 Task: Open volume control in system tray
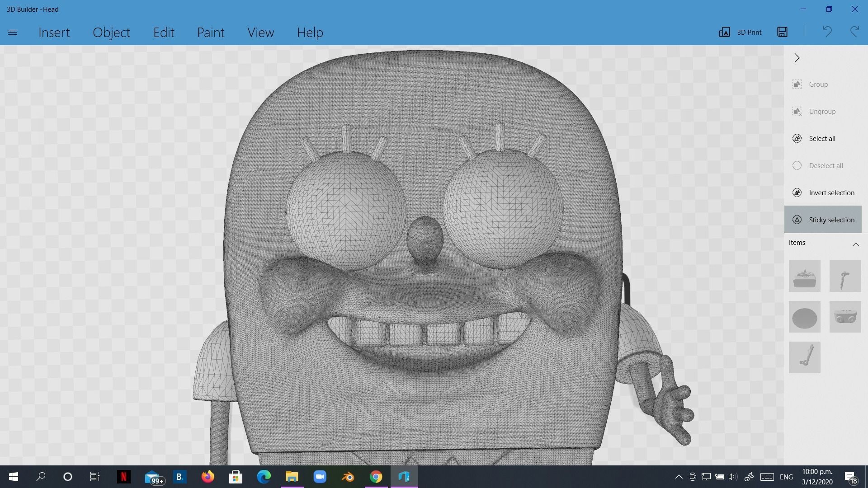[x=733, y=477]
